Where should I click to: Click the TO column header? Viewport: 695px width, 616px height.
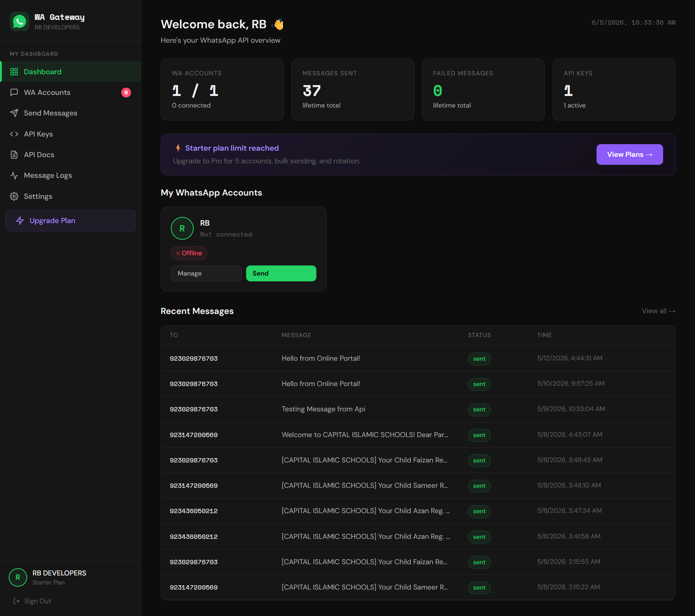pos(174,335)
